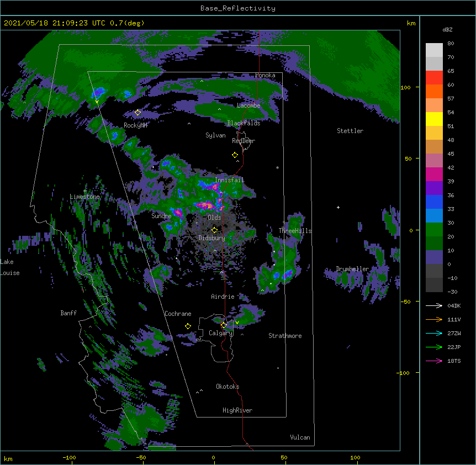
Task: Pick the purple swatch below the 39 label
Action: tap(434, 188)
